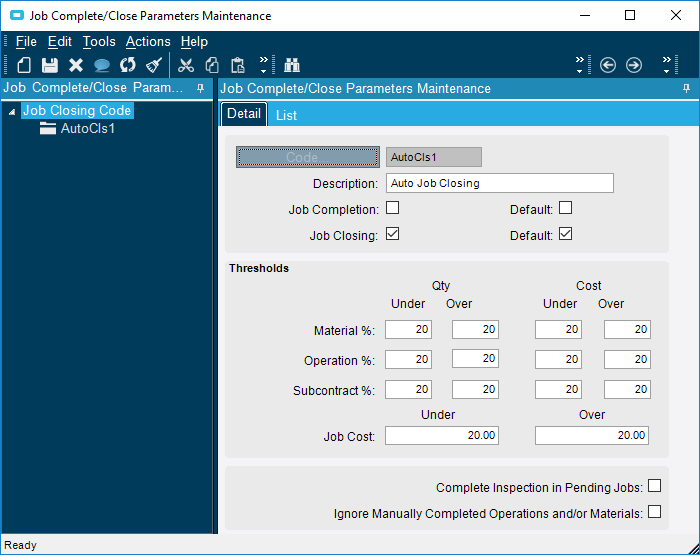Save the record with the floppy disk icon
700x555 pixels.
(50, 65)
